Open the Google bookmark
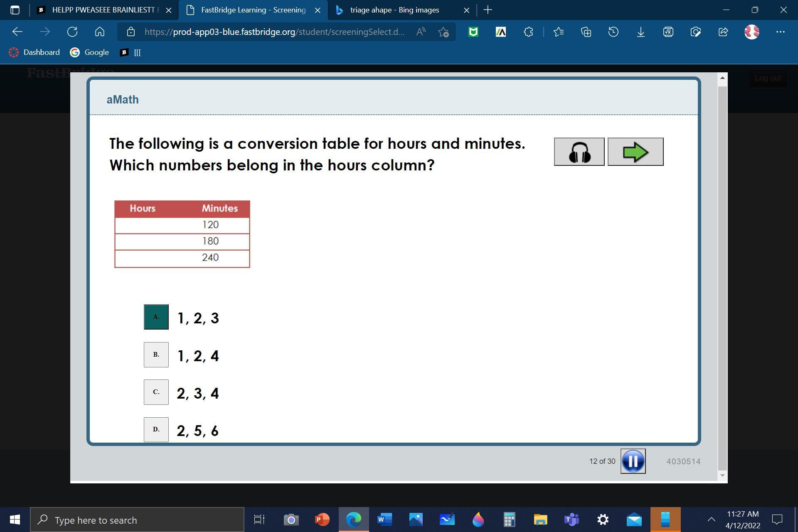Screen dimensions: 798x532 [x=89, y=52]
